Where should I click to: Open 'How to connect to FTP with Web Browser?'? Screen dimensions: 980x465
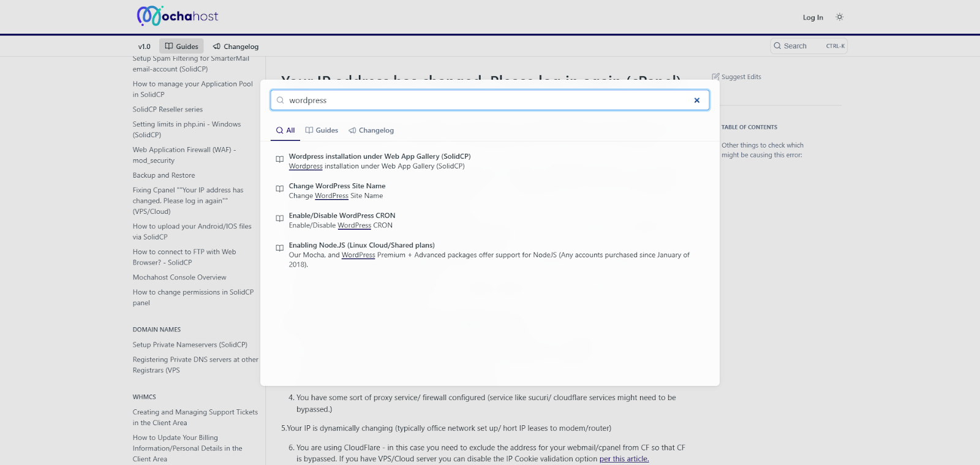184,257
